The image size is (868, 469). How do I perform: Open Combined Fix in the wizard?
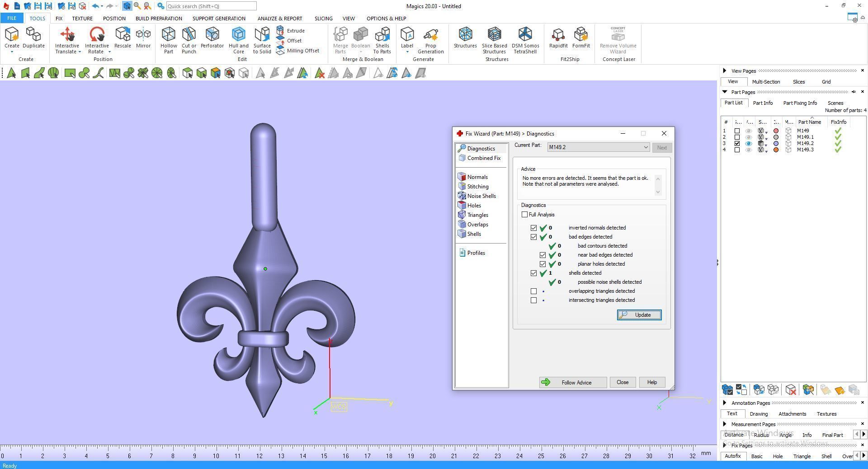pos(479,158)
